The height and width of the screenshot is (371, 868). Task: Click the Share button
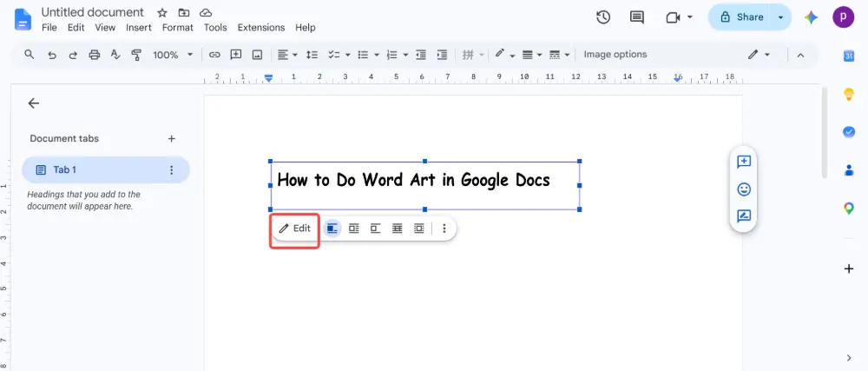(742, 17)
